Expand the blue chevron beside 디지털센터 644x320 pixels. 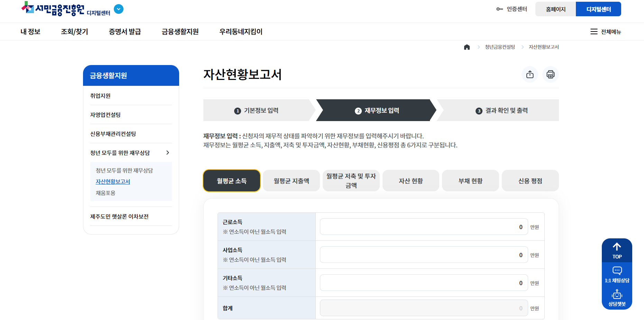119,9
